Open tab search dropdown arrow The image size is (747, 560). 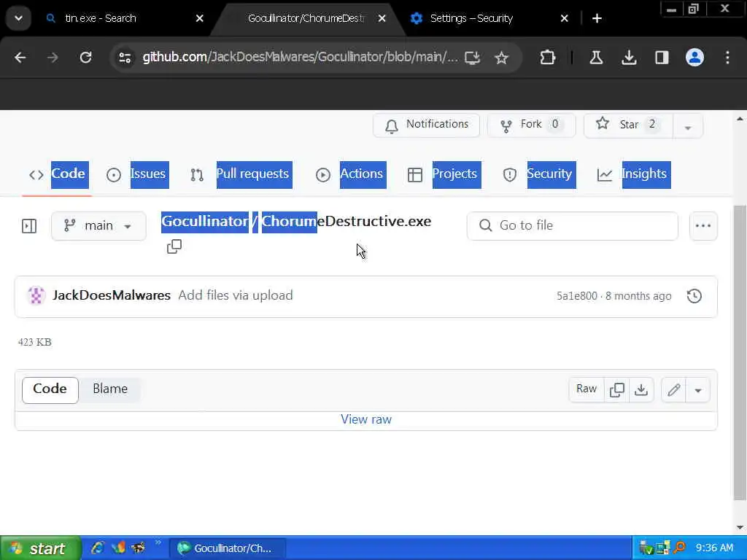18,18
